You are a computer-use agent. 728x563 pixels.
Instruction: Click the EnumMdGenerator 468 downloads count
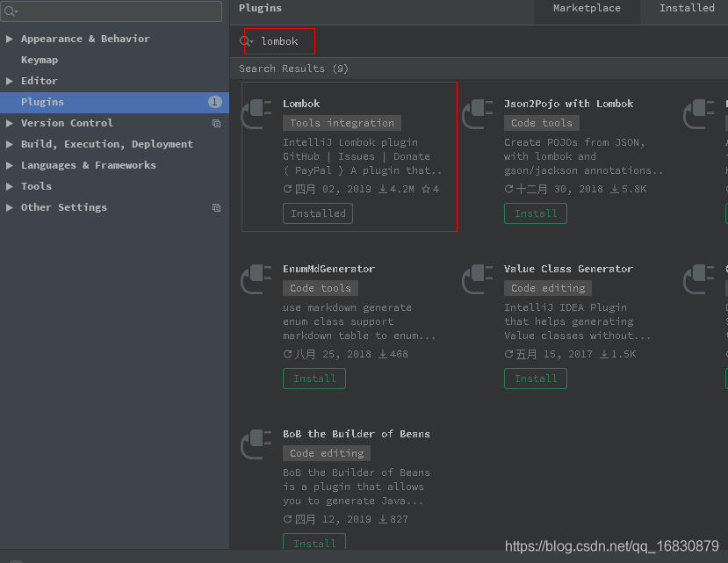[x=393, y=355]
